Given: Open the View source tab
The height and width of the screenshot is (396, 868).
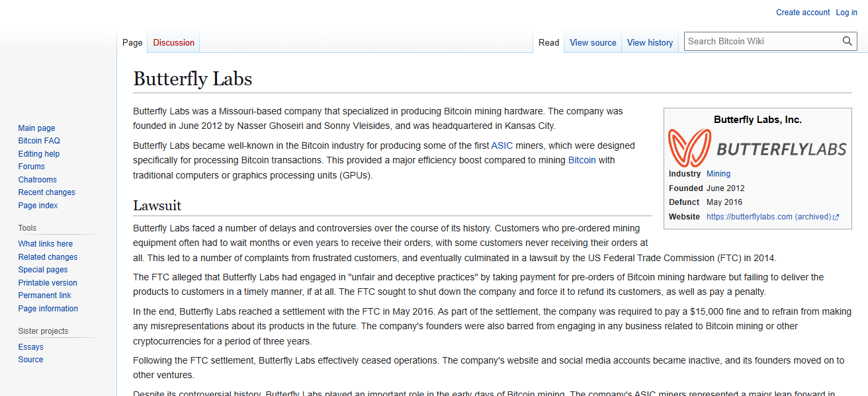Looking at the screenshot, I should tap(592, 42).
